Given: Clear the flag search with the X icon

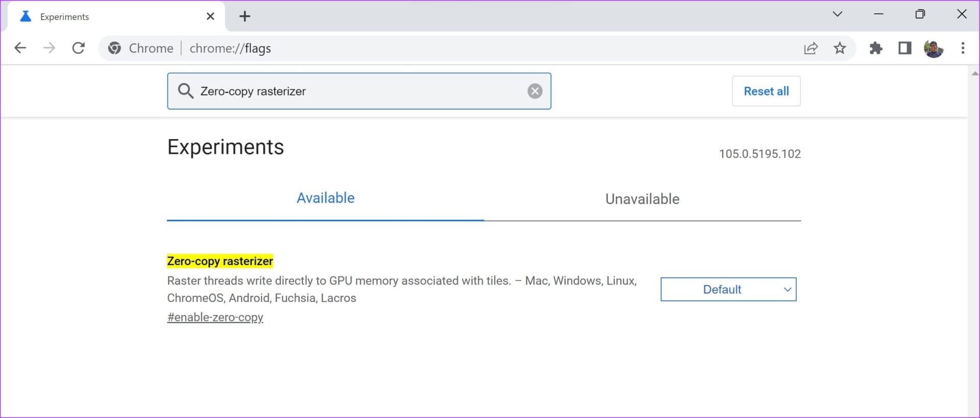Looking at the screenshot, I should click(x=534, y=91).
